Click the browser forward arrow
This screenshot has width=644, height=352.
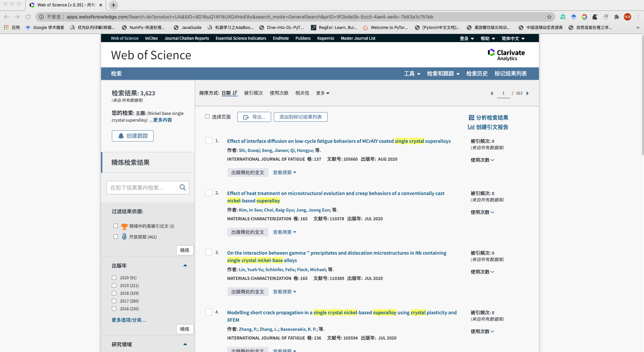(x=17, y=17)
